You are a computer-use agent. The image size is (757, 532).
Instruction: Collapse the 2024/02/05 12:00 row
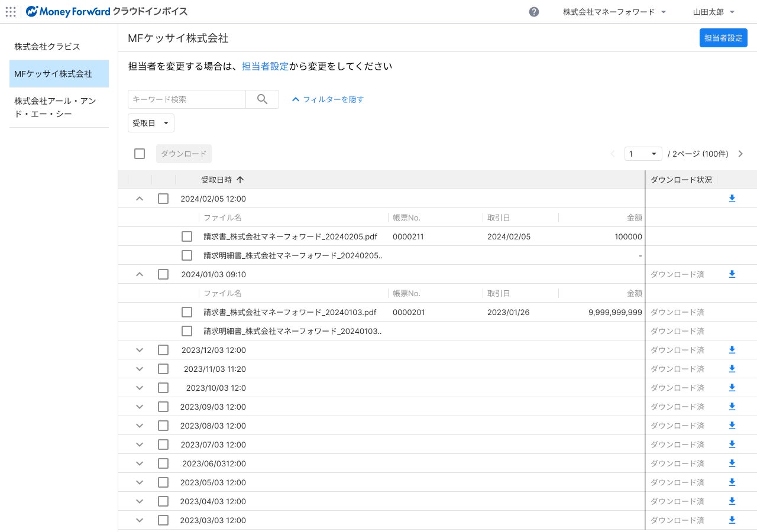click(x=140, y=199)
